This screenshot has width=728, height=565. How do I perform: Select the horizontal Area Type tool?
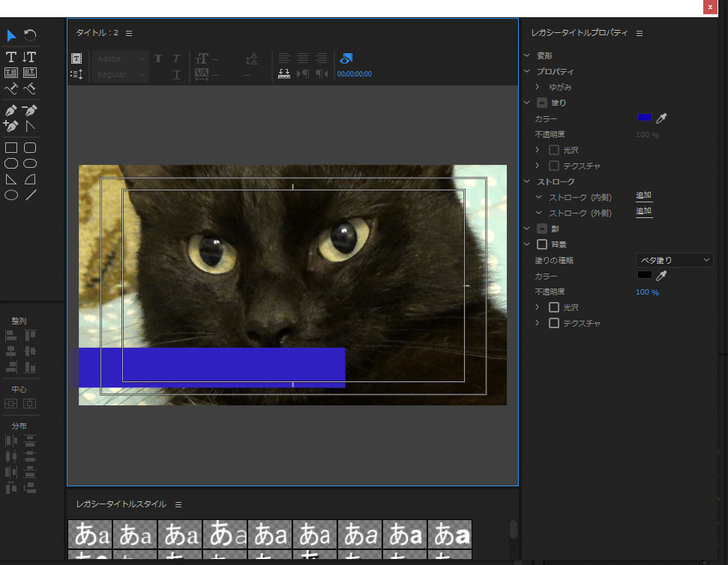(x=11, y=73)
